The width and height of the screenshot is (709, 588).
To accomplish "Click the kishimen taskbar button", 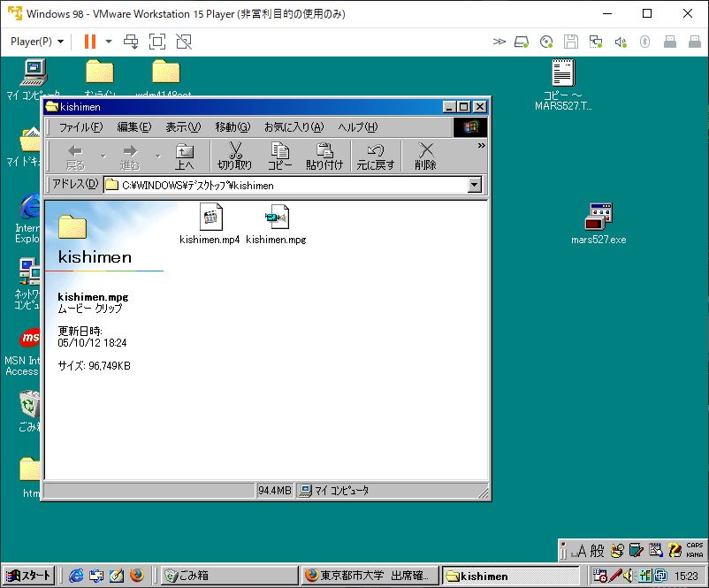I will pos(510,576).
